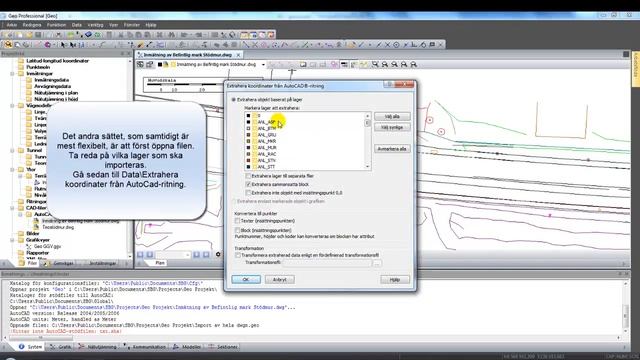This screenshot has height=360, width=640.
Task: Select layer ANL_GRU in the list
Action: 267,135
